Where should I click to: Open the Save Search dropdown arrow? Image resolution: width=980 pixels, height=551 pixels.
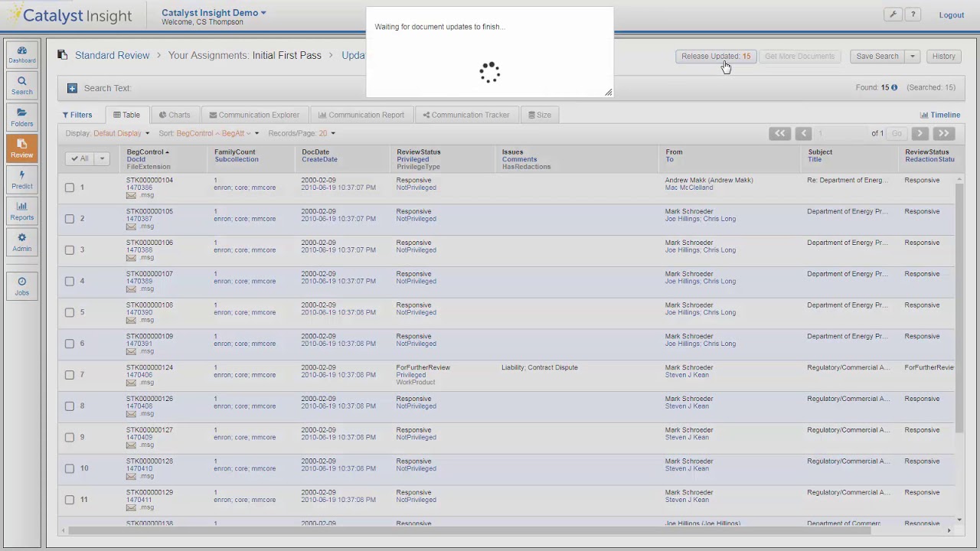point(912,56)
